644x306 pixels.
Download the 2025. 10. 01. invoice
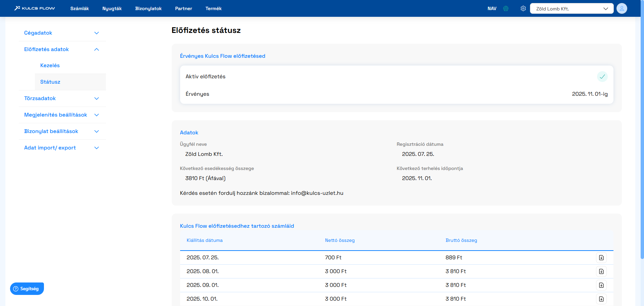click(601, 299)
